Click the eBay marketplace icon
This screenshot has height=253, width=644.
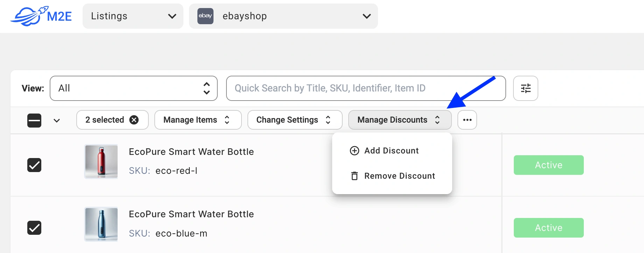click(205, 16)
